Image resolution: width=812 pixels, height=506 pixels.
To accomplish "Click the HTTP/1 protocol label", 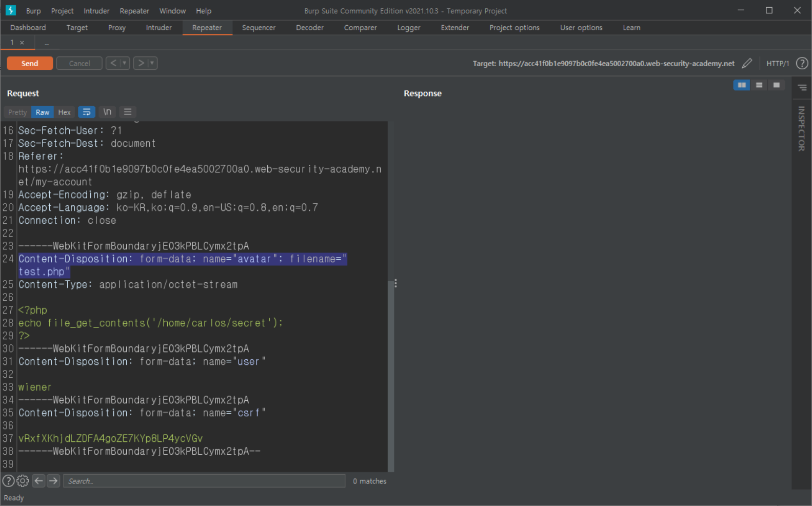I will coord(778,63).
